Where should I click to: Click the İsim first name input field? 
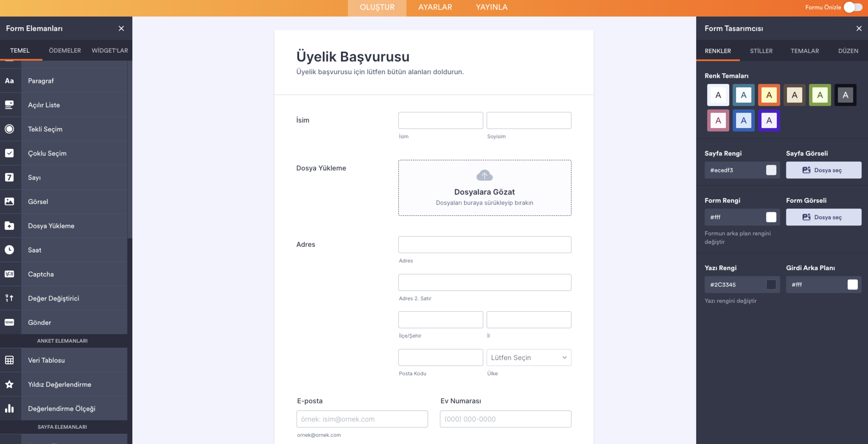[440, 120]
